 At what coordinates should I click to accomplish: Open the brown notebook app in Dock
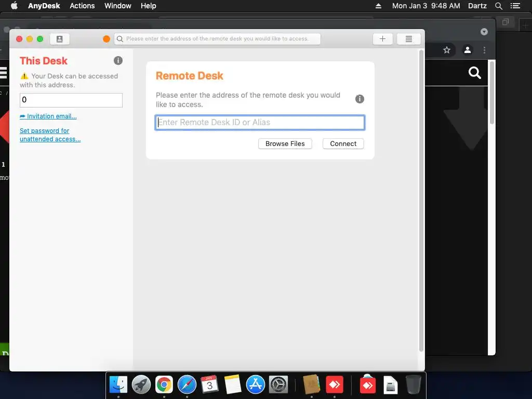click(312, 384)
